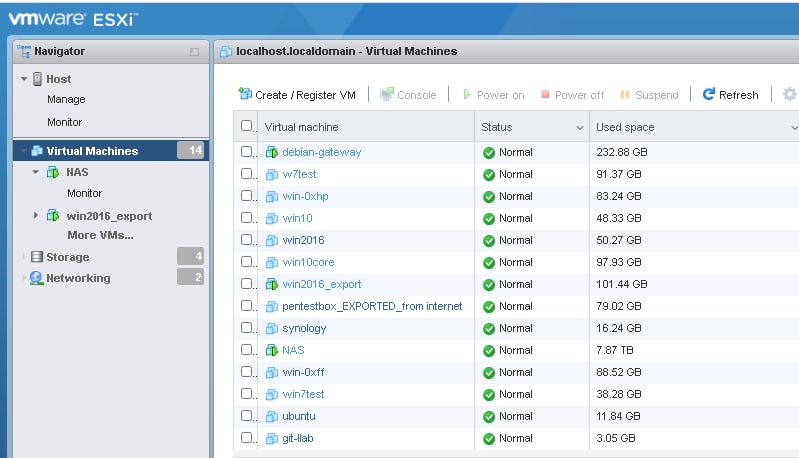Click the VM icon beside pentestbox_EXPORTED_from internet
799x458 pixels.
click(272, 306)
